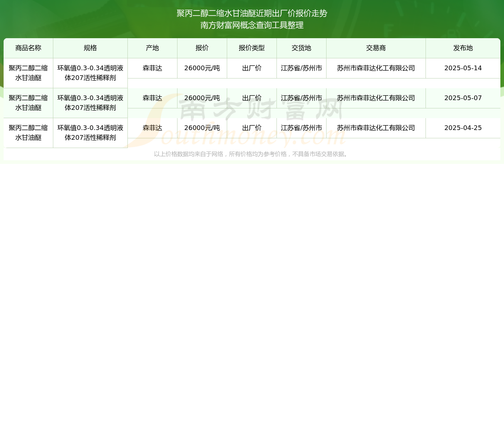
Task: Click the 26000元/吨 price in 2025-05-14 row
Action: click(202, 68)
